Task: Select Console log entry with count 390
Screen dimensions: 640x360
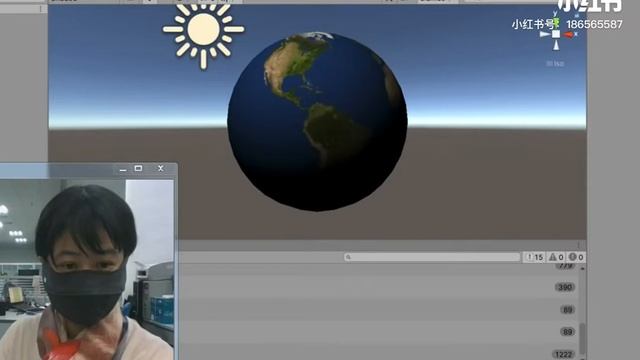Action: click(x=380, y=287)
